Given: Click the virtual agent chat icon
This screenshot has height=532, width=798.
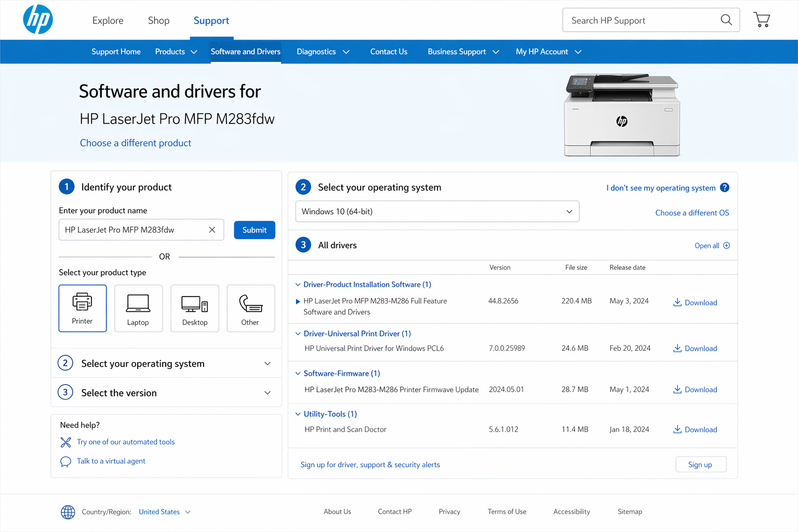Looking at the screenshot, I should (65, 461).
